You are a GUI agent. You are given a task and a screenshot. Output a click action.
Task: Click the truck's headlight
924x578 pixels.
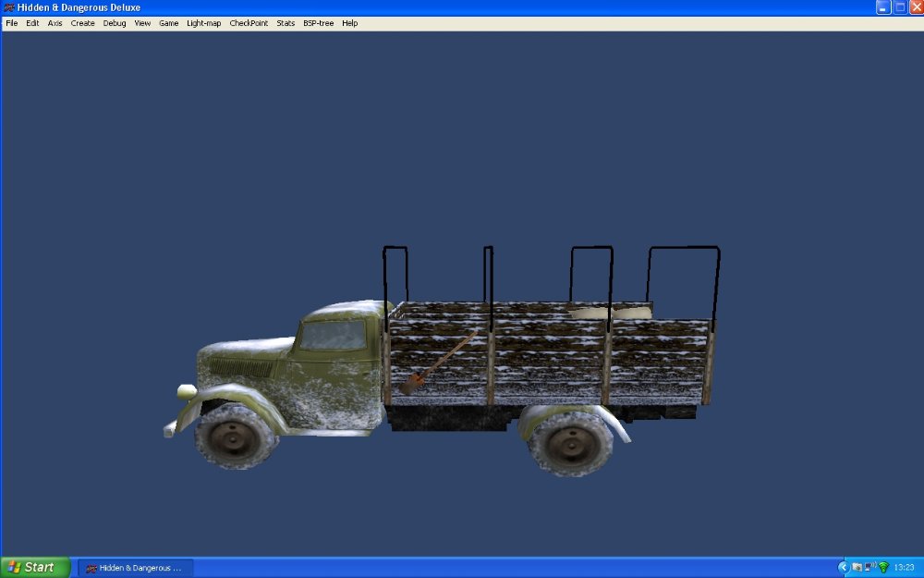(187, 391)
